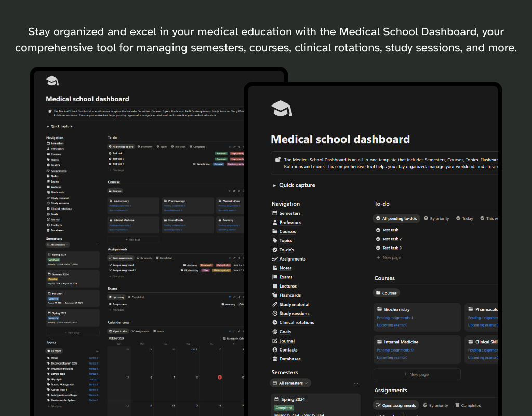Check off 'Test task' in front window To-do list
This screenshot has height=416, width=532.
[x=378, y=230]
